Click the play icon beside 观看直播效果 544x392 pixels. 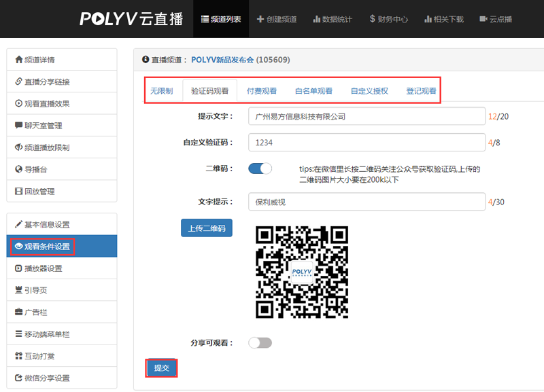point(18,103)
